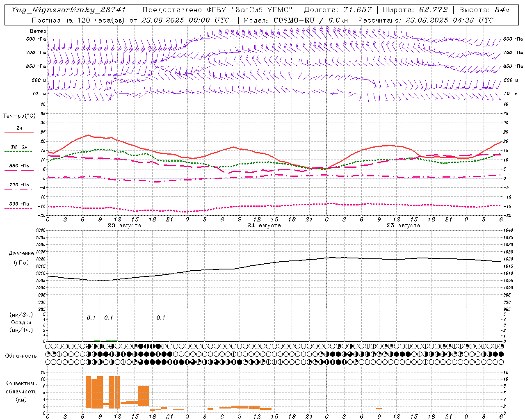
Task: Click 'Прогноз на 120 часа(ов)' forecast header
Action: click(x=79, y=20)
